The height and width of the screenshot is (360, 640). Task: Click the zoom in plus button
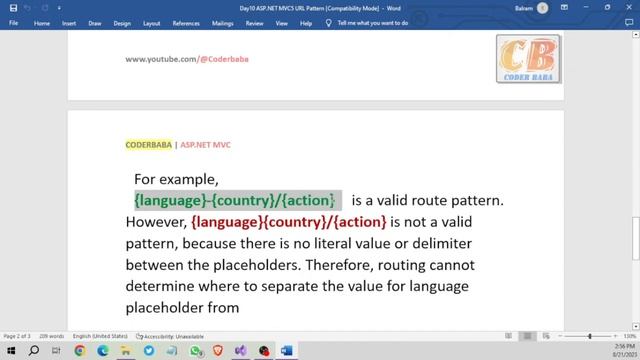[616, 336]
